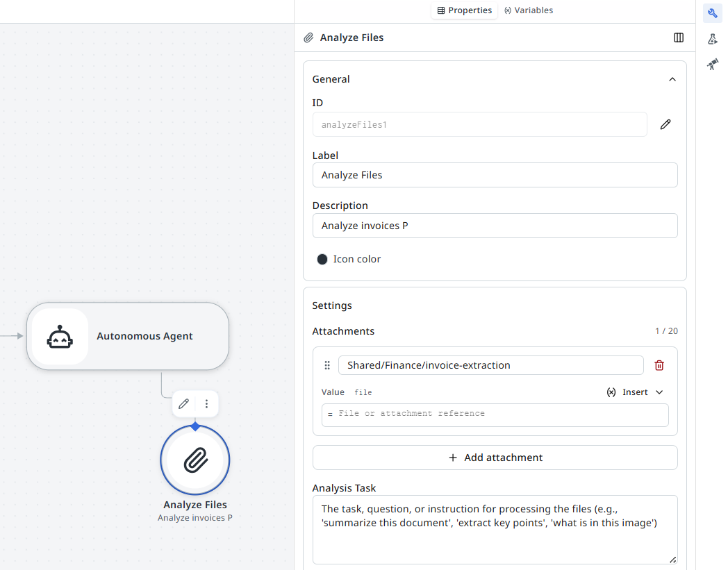This screenshot has width=728, height=570.
Task: Click the Attachments label
Action: click(x=343, y=331)
